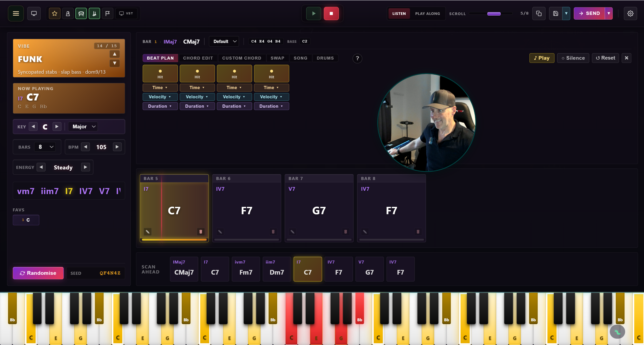
Task: Expand the first beat's Velocity dropdown
Action: pyautogui.click(x=160, y=97)
